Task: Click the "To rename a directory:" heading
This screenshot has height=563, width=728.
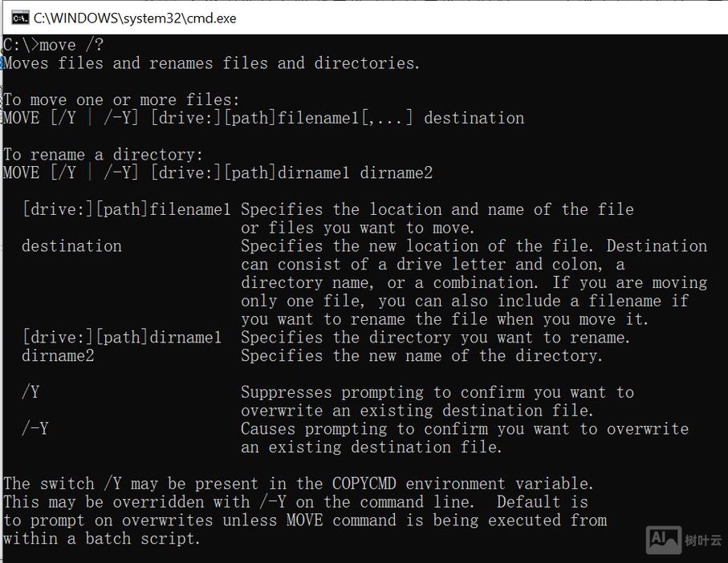Action: click(x=104, y=155)
